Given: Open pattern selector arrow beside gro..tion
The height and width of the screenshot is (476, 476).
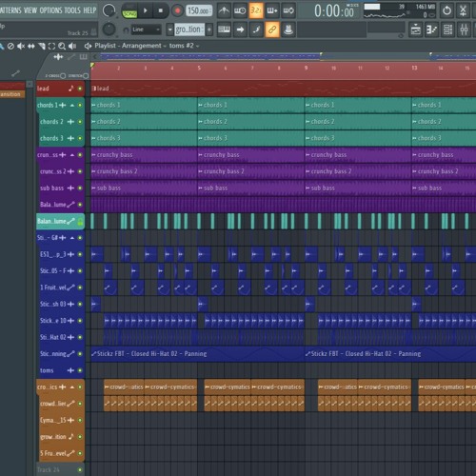Looking at the screenshot, I should 170,30.
